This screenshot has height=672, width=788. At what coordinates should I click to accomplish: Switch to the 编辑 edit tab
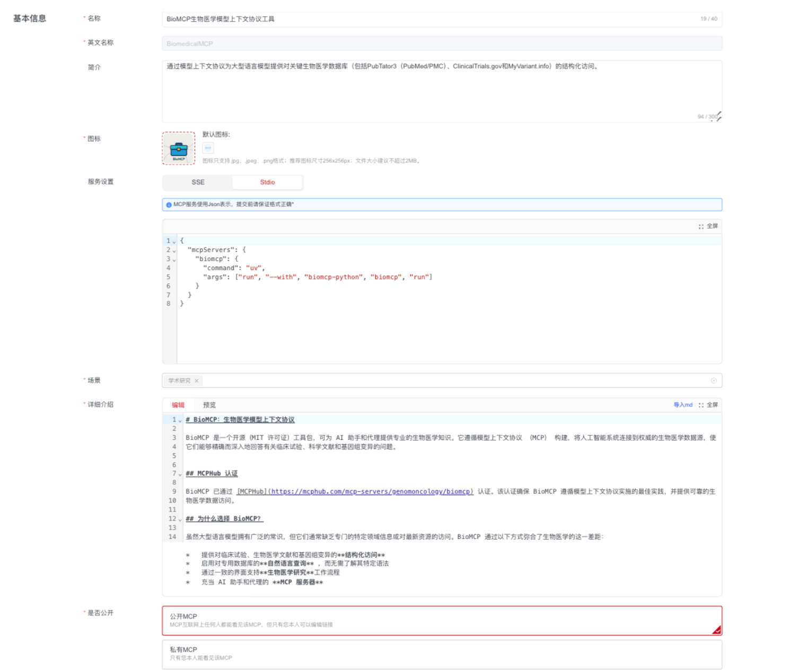tap(178, 405)
